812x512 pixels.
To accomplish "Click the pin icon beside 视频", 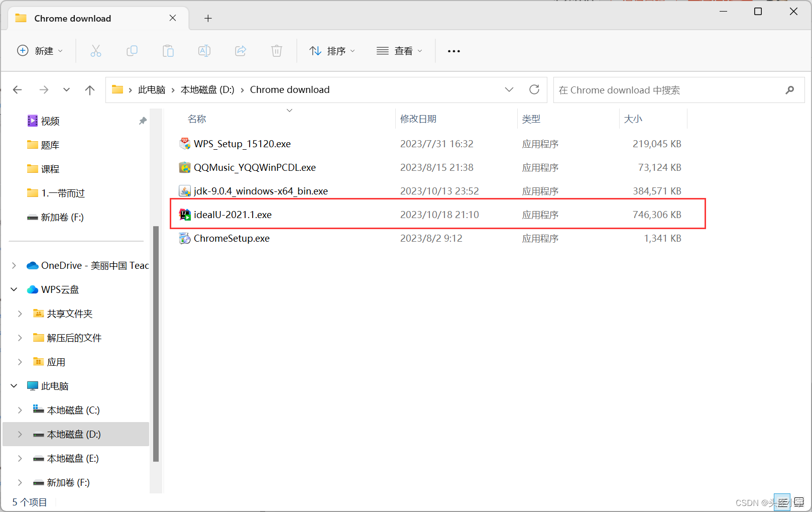I will (143, 121).
